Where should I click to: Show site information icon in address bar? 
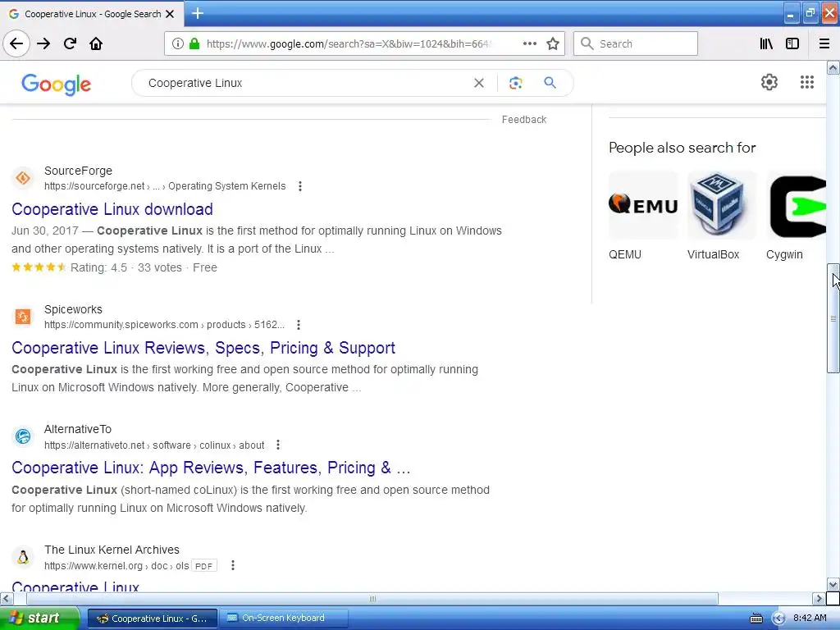pyautogui.click(x=178, y=44)
